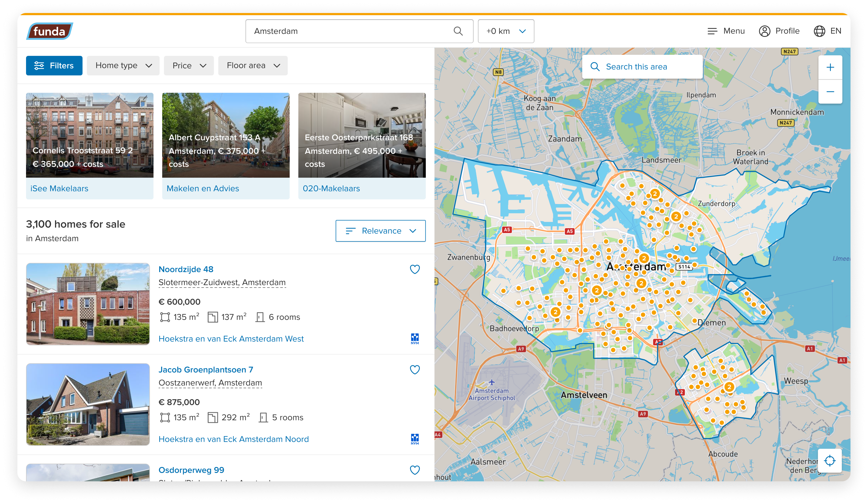Zoom in on the map
Viewport: 868px width, 503px height.
[830, 67]
